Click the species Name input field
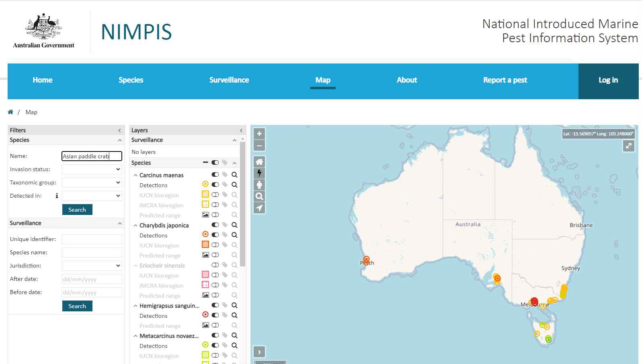Image resolution: width=642 pixels, height=364 pixels. 92,156
